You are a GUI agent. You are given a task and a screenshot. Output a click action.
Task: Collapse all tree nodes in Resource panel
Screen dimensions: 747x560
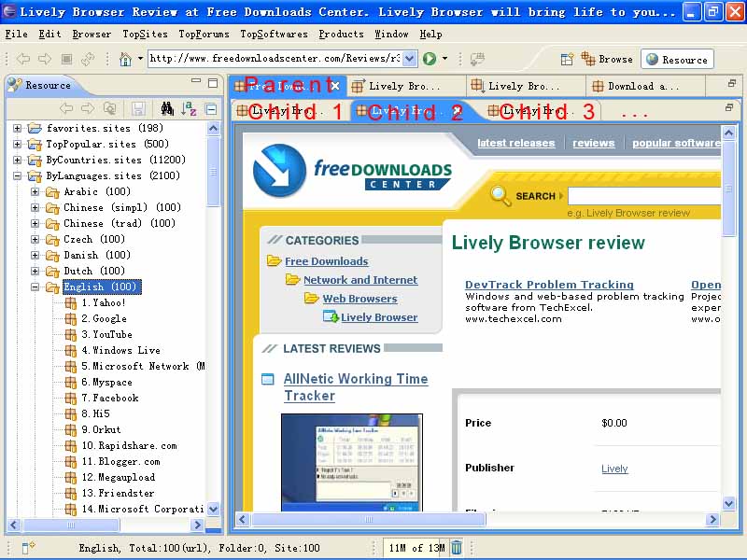pyautogui.click(x=211, y=109)
